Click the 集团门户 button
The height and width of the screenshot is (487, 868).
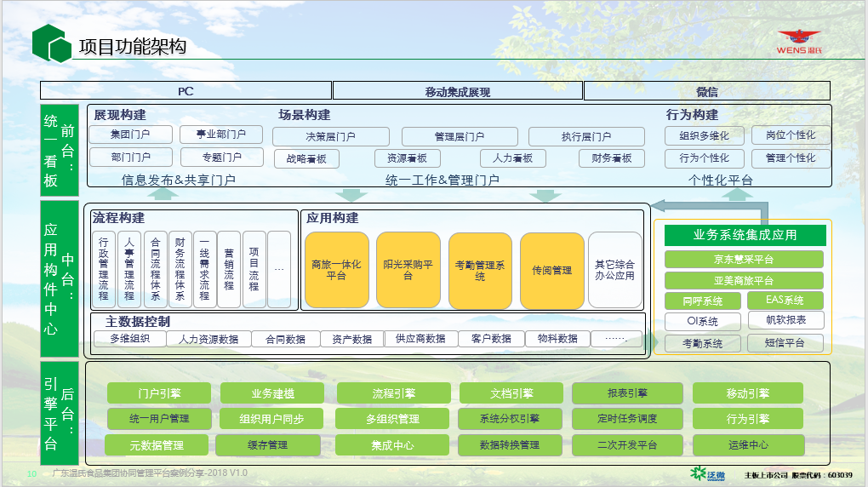point(130,135)
